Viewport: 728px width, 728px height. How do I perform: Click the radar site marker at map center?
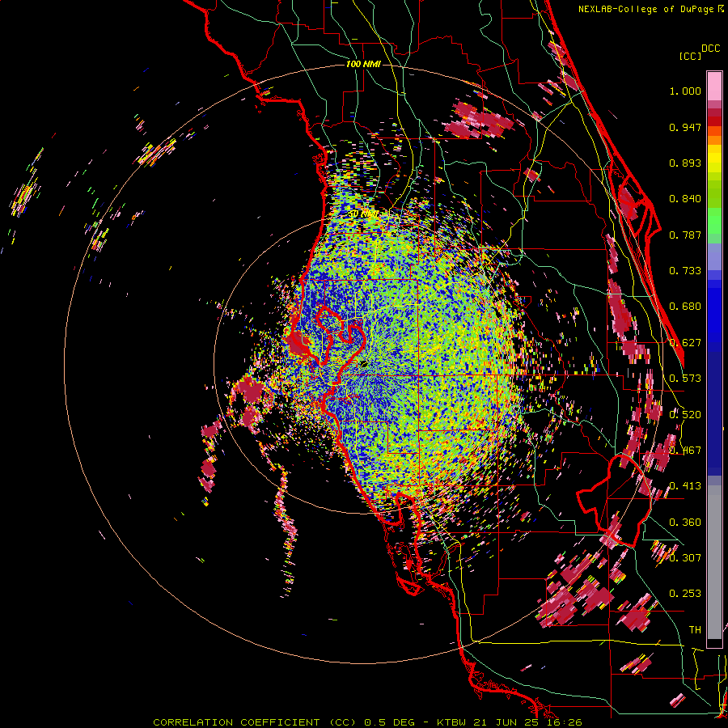tap(363, 363)
